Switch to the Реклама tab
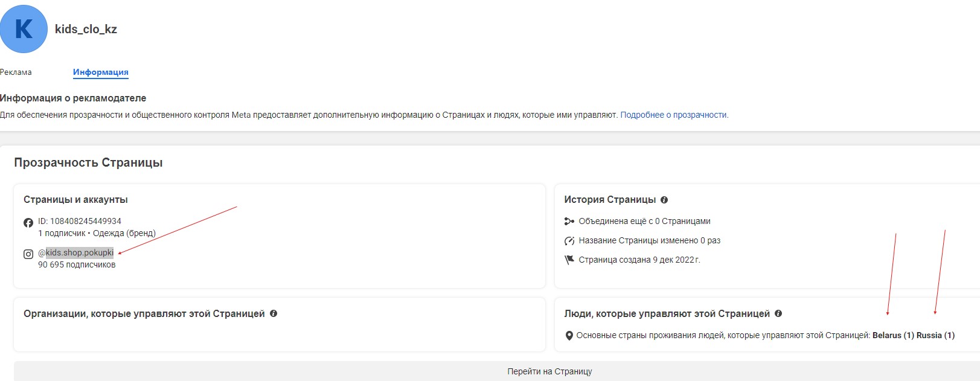Image resolution: width=980 pixels, height=381 pixels. (x=16, y=72)
